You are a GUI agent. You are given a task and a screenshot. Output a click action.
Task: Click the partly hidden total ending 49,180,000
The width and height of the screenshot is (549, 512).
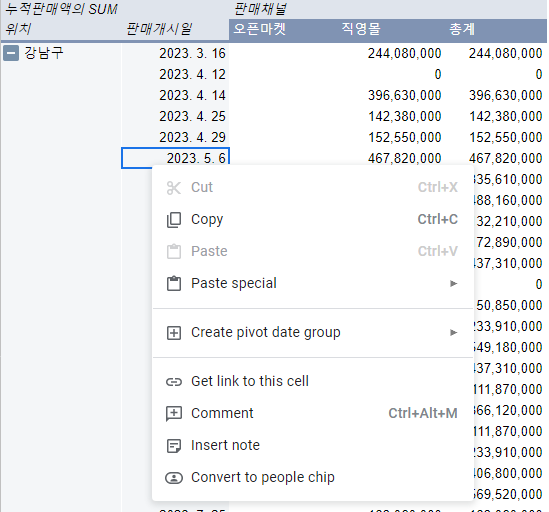508,348
